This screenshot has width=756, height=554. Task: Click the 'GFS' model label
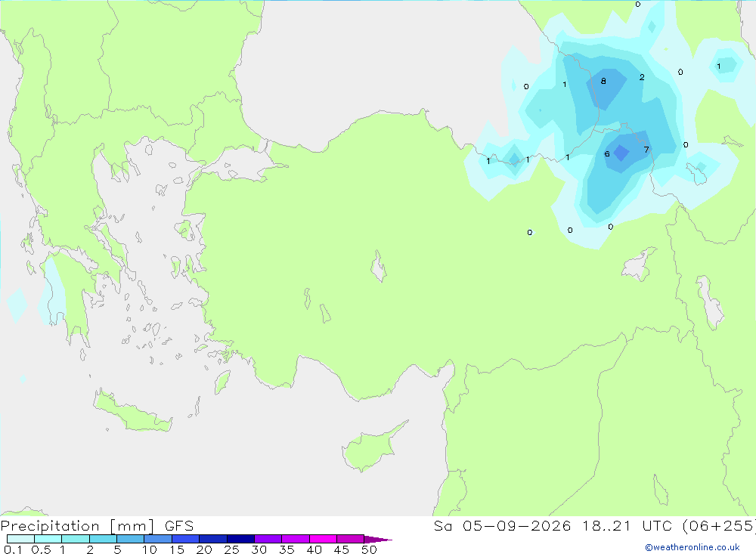point(179,526)
